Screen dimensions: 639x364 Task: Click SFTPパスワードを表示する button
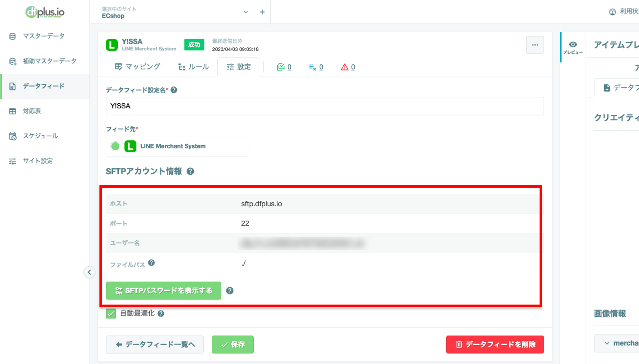pos(163,291)
